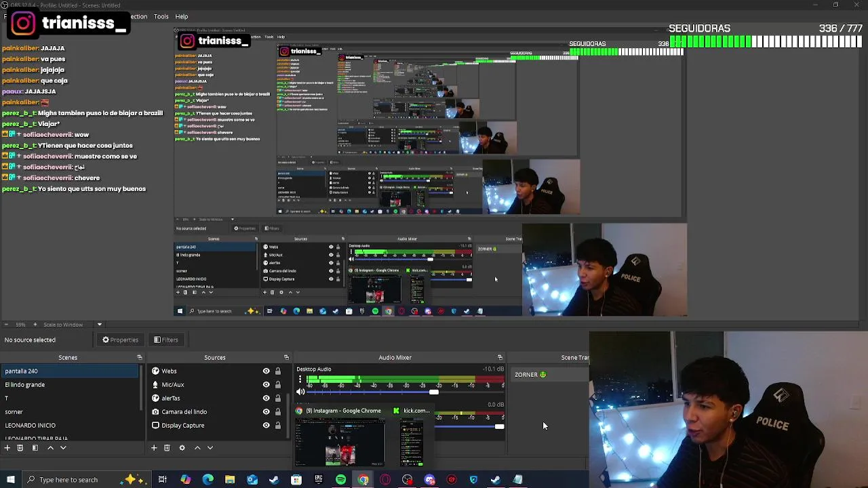Add a new source with the plus icon
Screen dimensions: 868x488
(154, 447)
